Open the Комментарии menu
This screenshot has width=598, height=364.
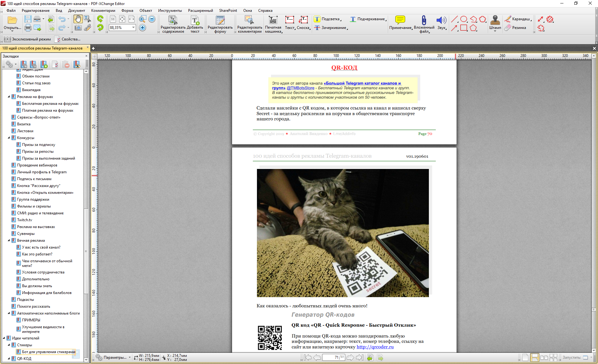point(103,11)
